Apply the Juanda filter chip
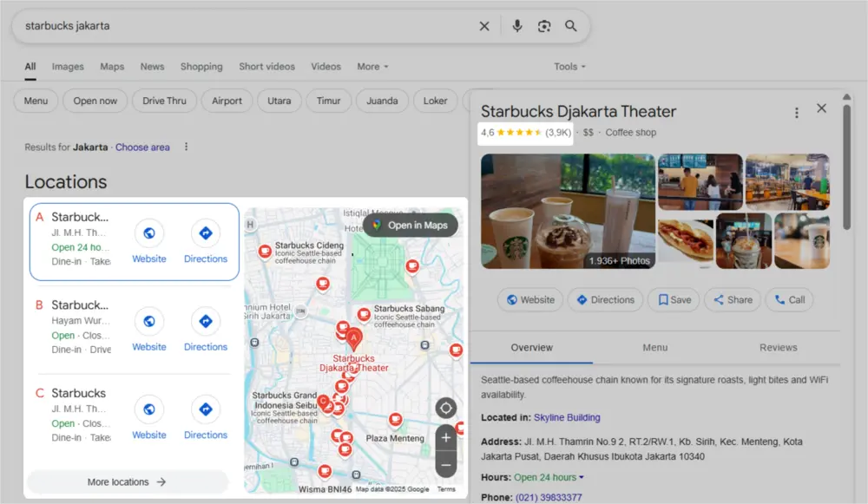 click(382, 101)
